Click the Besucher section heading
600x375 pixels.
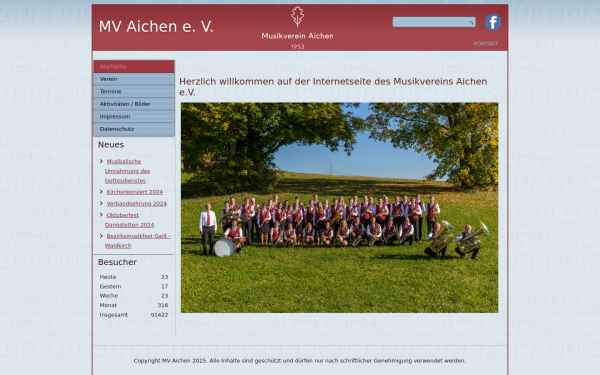[117, 262]
